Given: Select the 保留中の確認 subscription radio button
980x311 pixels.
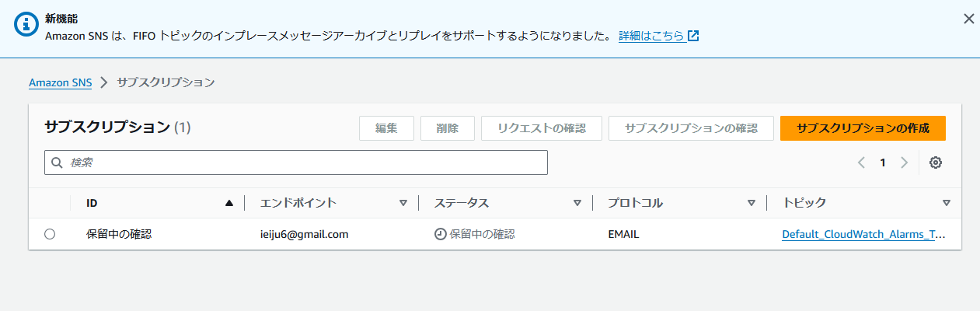Looking at the screenshot, I should click(50, 234).
